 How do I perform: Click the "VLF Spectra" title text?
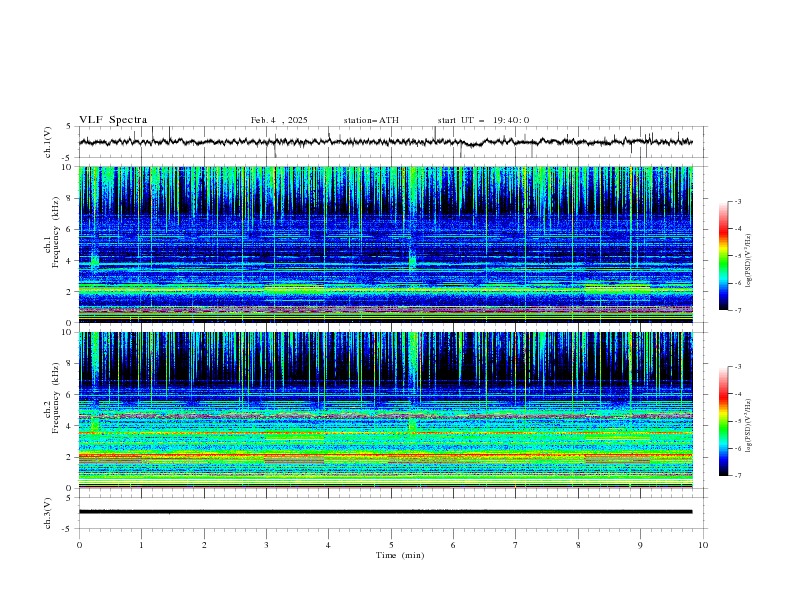(113, 120)
